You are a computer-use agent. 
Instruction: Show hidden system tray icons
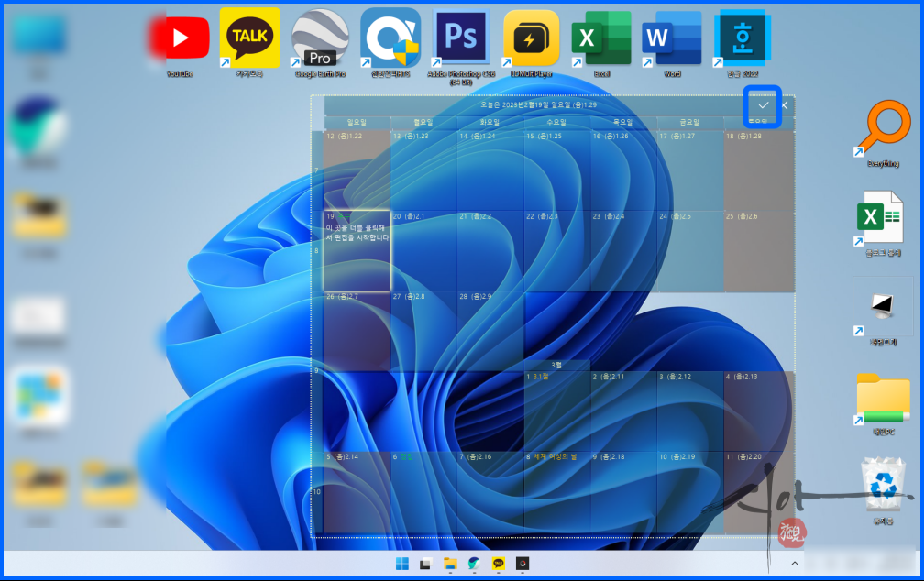[x=795, y=564]
